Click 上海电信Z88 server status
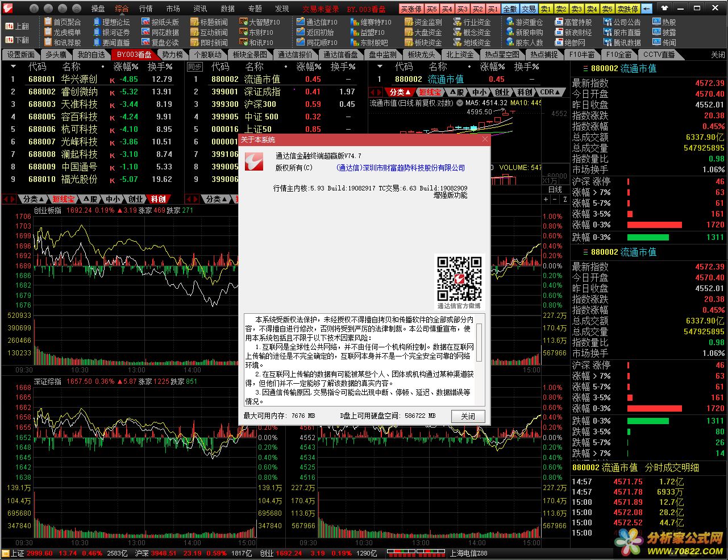728x560 pixels. pos(469,553)
